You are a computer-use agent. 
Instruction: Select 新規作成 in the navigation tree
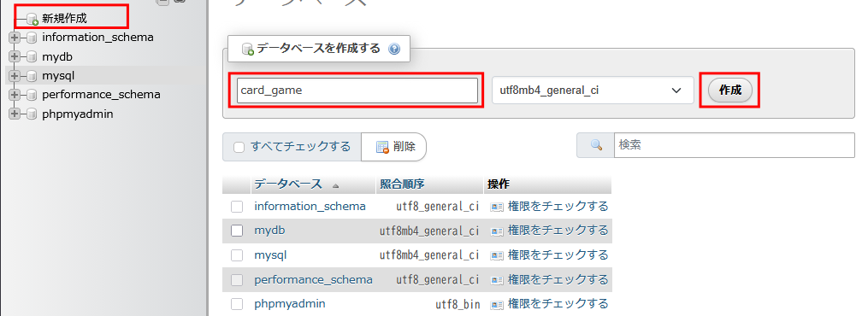(x=64, y=18)
